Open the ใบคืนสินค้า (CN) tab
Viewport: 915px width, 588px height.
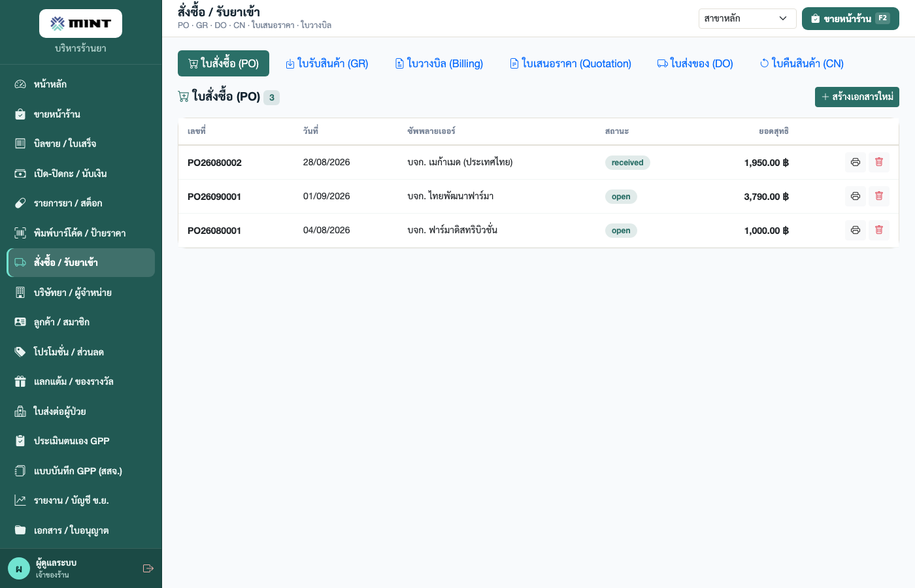pos(802,63)
